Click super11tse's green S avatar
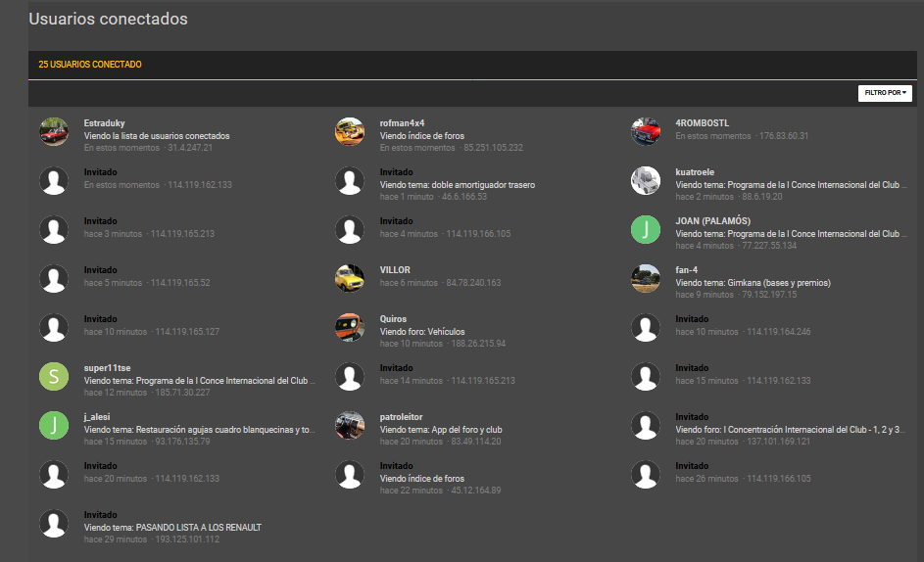This screenshot has height=562, width=924. pos(54,376)
